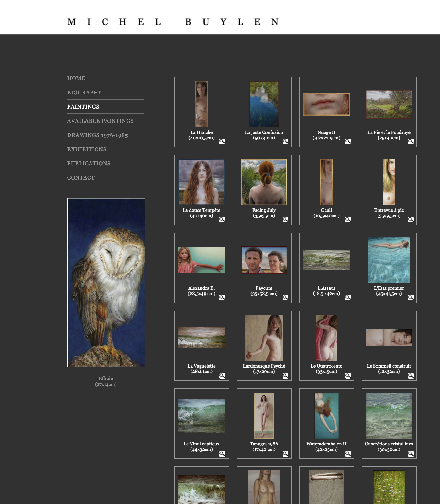This screenshot has height=504, width=440.
Task: Enlarge Oculi with its magnifier icon
Action: 348,220
